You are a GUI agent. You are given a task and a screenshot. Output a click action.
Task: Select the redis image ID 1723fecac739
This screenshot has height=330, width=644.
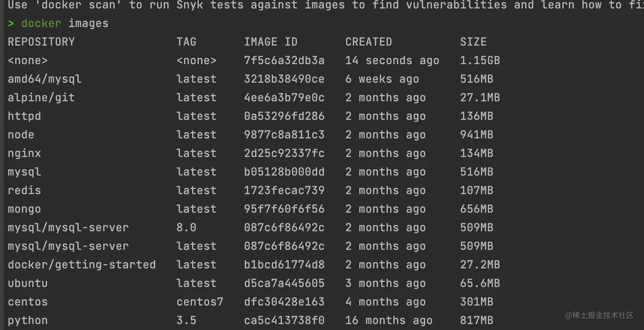pos(284,190)
